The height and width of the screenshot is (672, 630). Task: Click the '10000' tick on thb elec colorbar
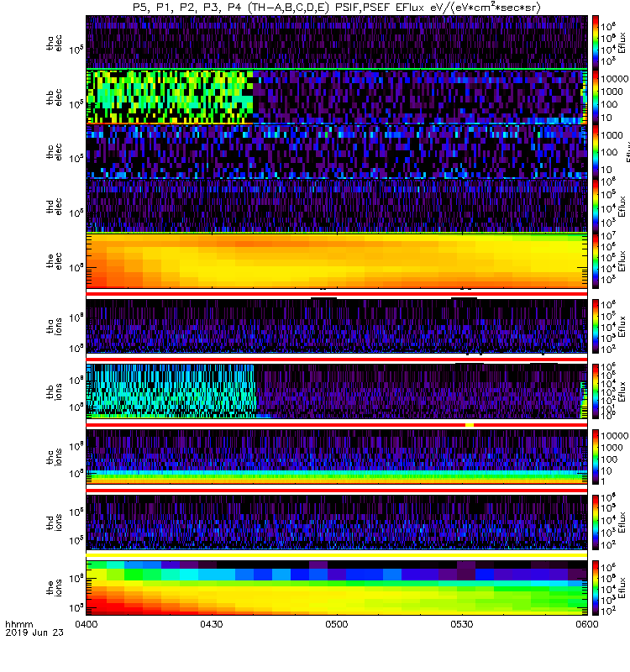tap(615, 79)
